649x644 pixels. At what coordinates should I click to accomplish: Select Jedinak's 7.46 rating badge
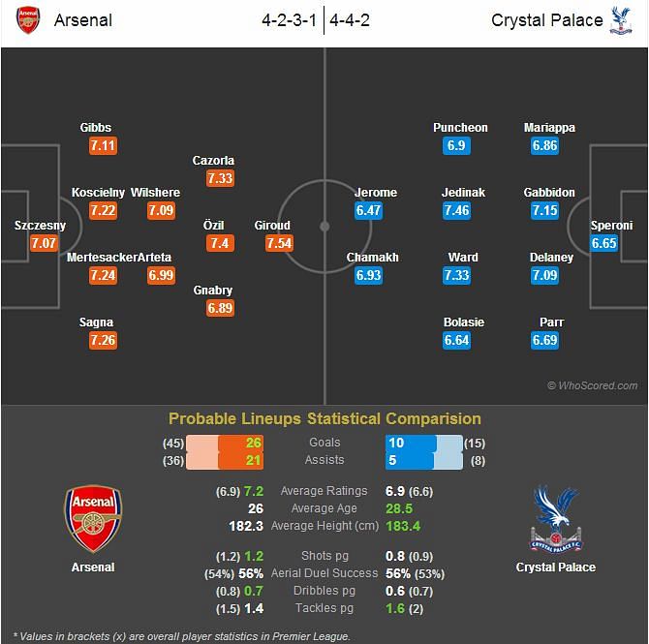click(456, 211)
